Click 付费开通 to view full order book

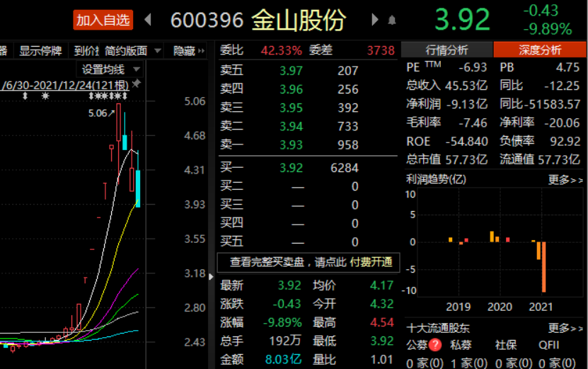(371, 262)
